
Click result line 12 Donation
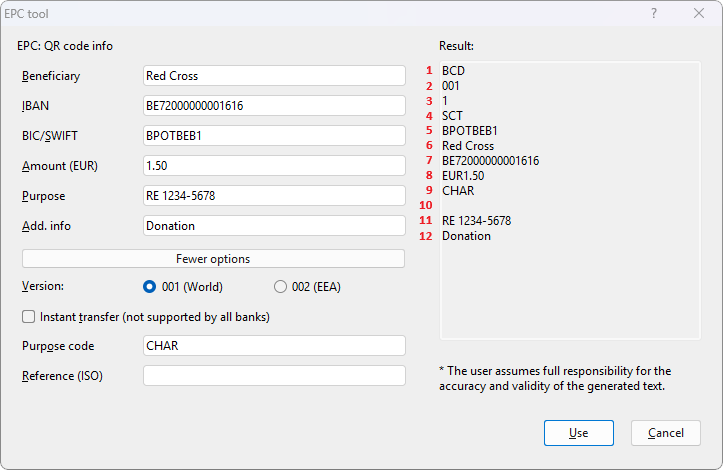point(466,236)
